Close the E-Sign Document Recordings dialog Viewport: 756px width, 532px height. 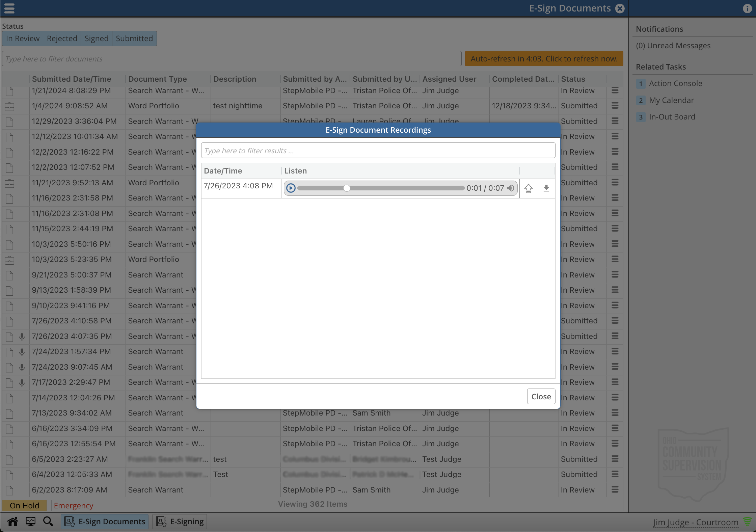(x=541, y=397)
